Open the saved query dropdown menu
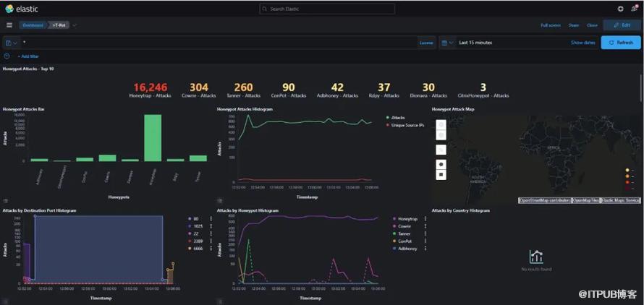 click(11, 43)
